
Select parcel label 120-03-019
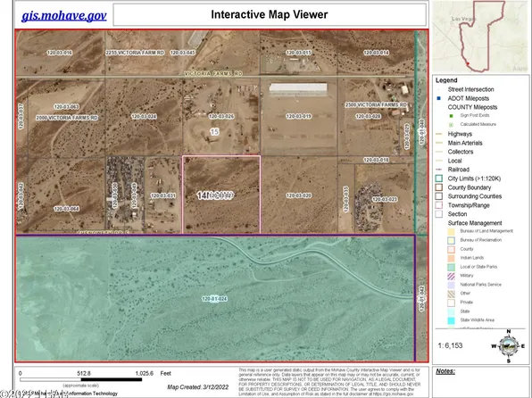[x=298, y=116]
